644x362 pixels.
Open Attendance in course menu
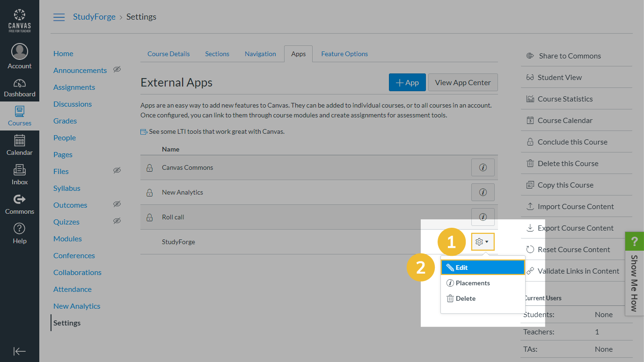click(x=73, y=289)
